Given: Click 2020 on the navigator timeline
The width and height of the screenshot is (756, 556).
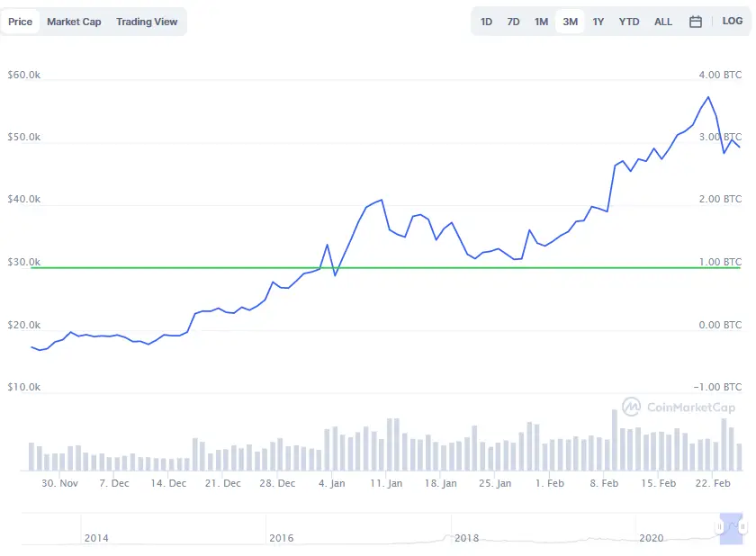Looking at the screenshot, I should click(651, 538).
